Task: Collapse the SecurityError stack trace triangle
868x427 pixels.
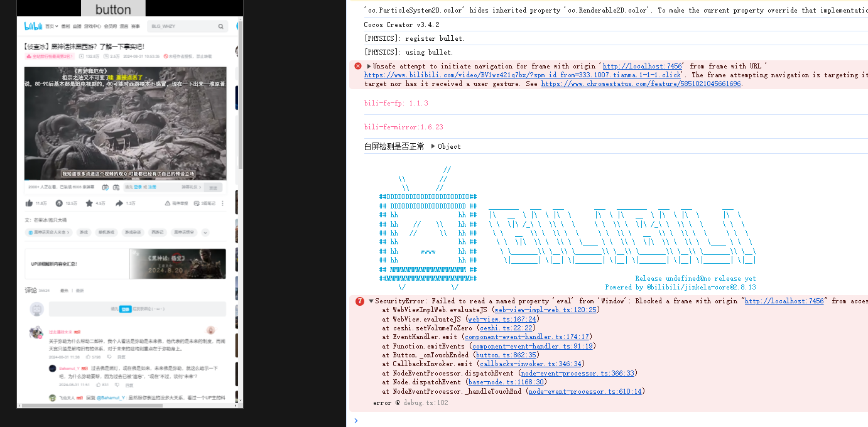Action: (x=371, y=301)
